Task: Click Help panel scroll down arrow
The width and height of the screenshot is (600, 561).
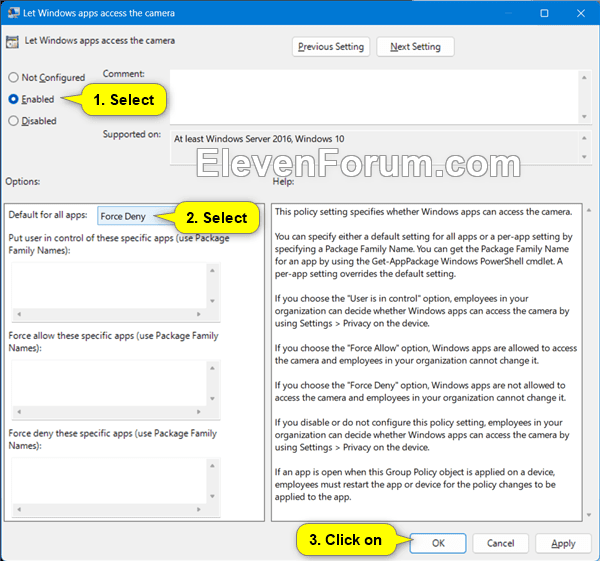Action: pos(589,515)
